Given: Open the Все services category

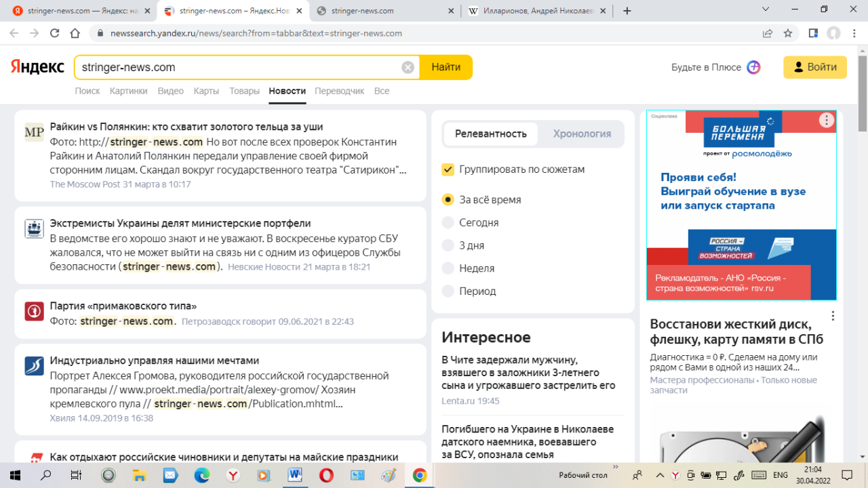Looking at the screenshot, I should point(382,91).
